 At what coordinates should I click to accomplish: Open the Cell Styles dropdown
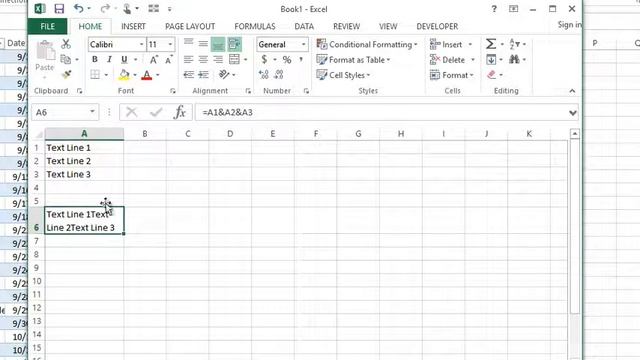(x=344, y=75)
